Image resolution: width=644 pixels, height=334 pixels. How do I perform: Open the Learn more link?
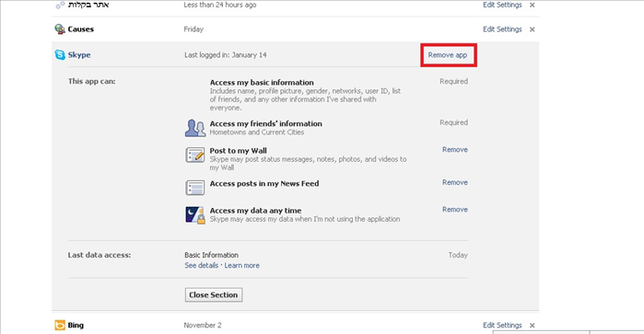[x=242, y=266]
